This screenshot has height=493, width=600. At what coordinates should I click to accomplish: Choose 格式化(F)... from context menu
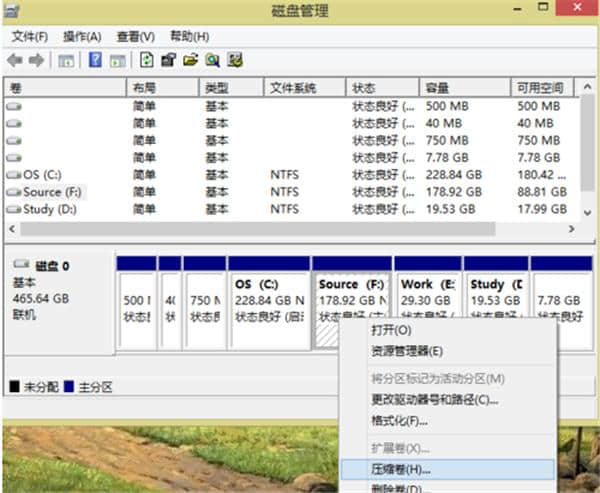coord(400,420)
